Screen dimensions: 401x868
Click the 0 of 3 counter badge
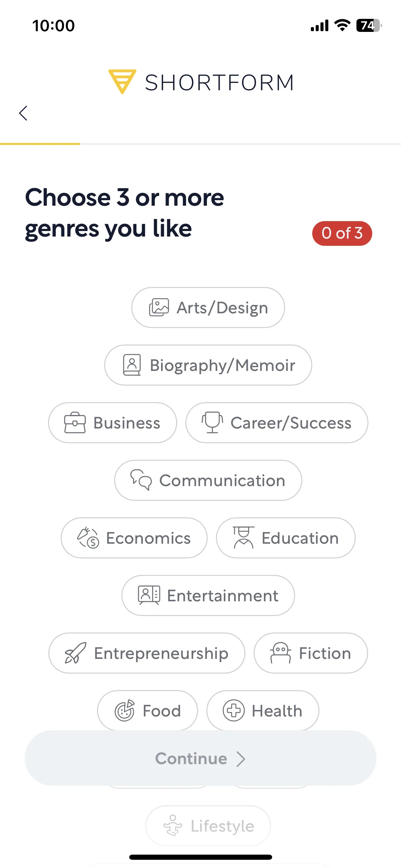click(342, 233)
